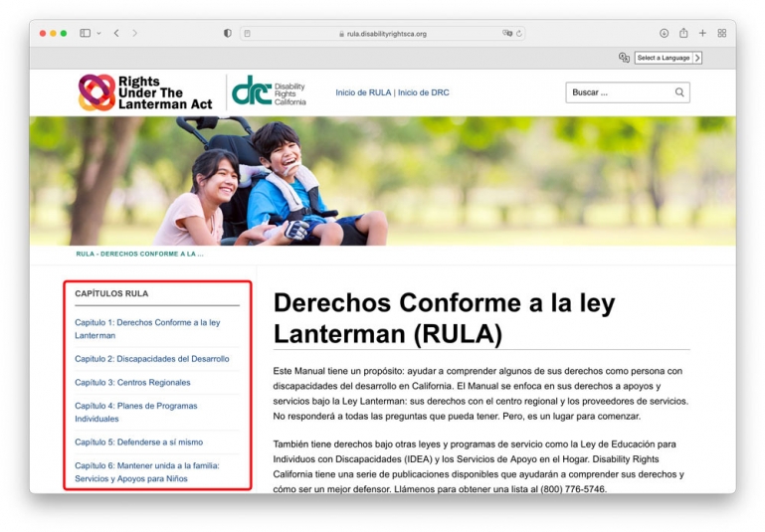
Task: Toggle the Safari sidebar icon
Action: tap(85, 33)
